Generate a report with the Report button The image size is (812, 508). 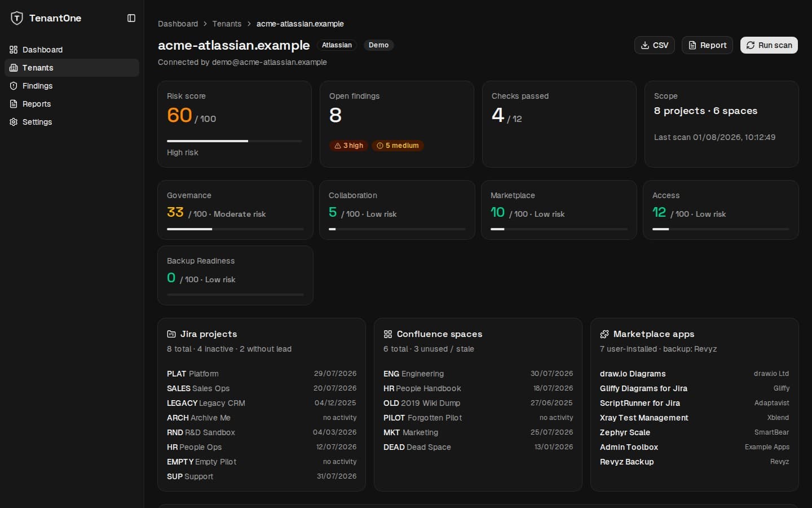(707, 45)
